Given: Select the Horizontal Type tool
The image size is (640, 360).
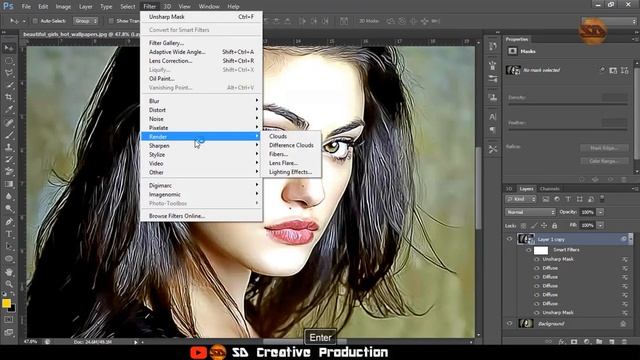Looking at the screenshot, I should click(9, 234).
